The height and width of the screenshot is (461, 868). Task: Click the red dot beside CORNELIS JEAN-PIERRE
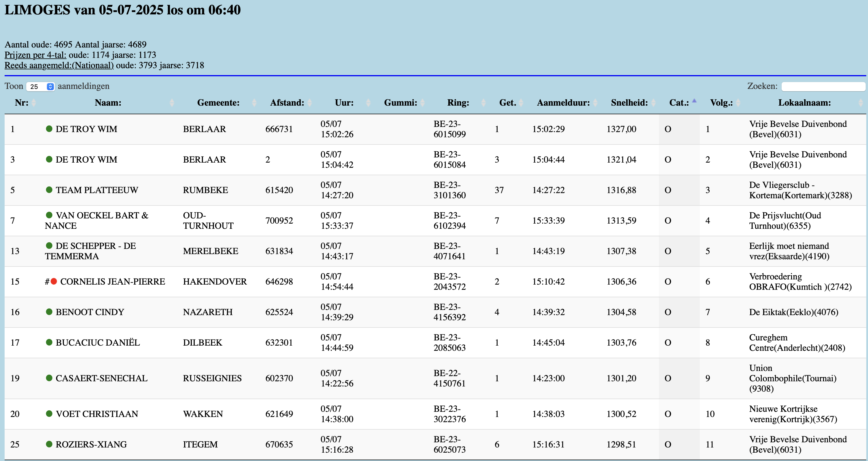pyautogui.click(x=54, y=281)
